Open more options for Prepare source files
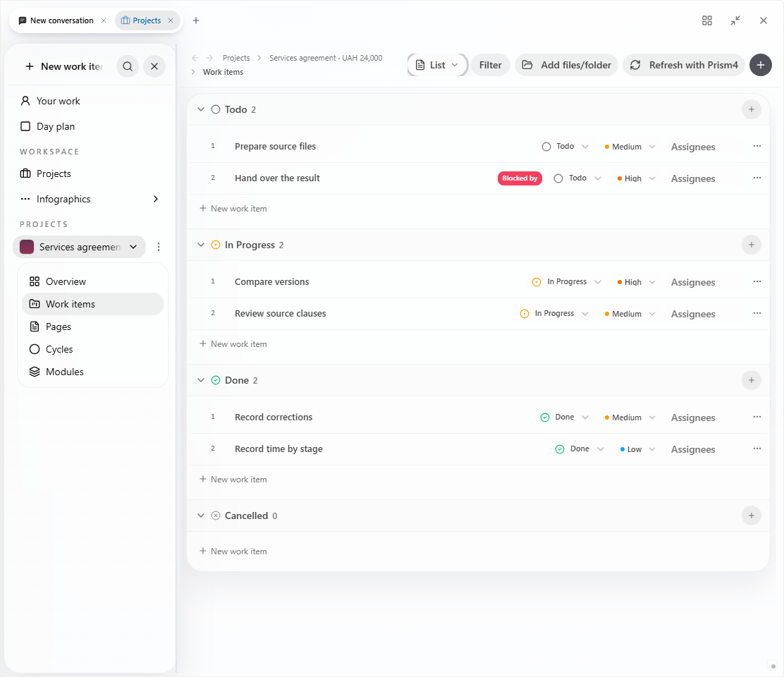The height and width of the screenshot is (677, 784). pyautogui.click(x=757, y=146)
